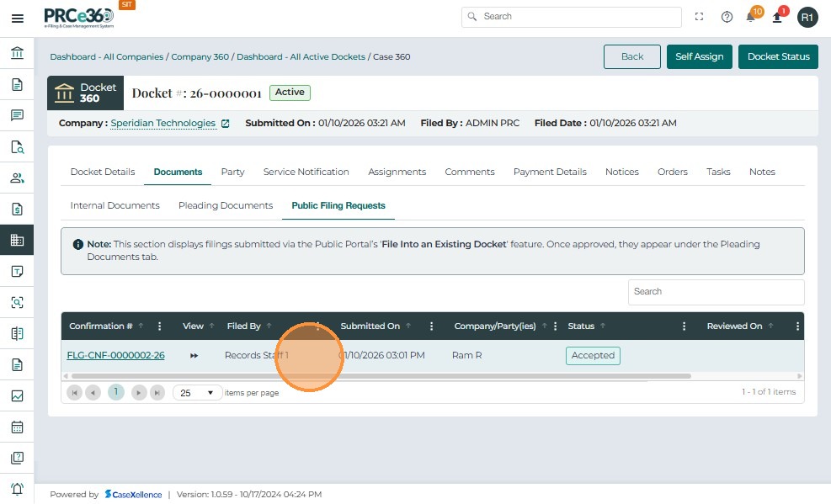Go to the last page in pager

157,393
